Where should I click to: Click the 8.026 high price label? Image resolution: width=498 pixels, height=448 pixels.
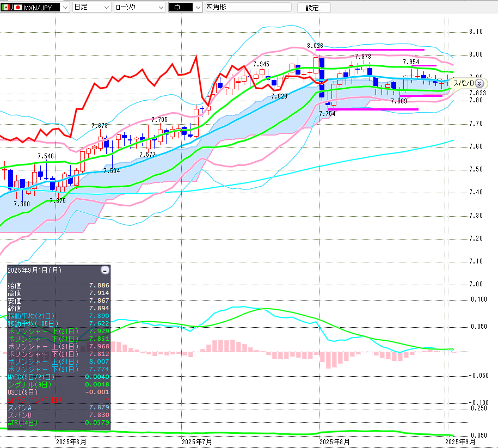click(315, 46)
